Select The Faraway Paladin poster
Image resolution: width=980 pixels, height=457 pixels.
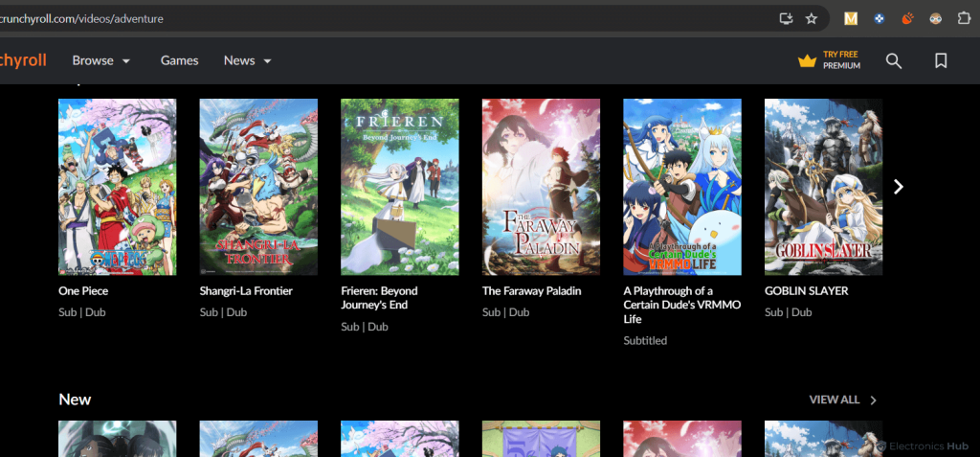click(541, 187)
